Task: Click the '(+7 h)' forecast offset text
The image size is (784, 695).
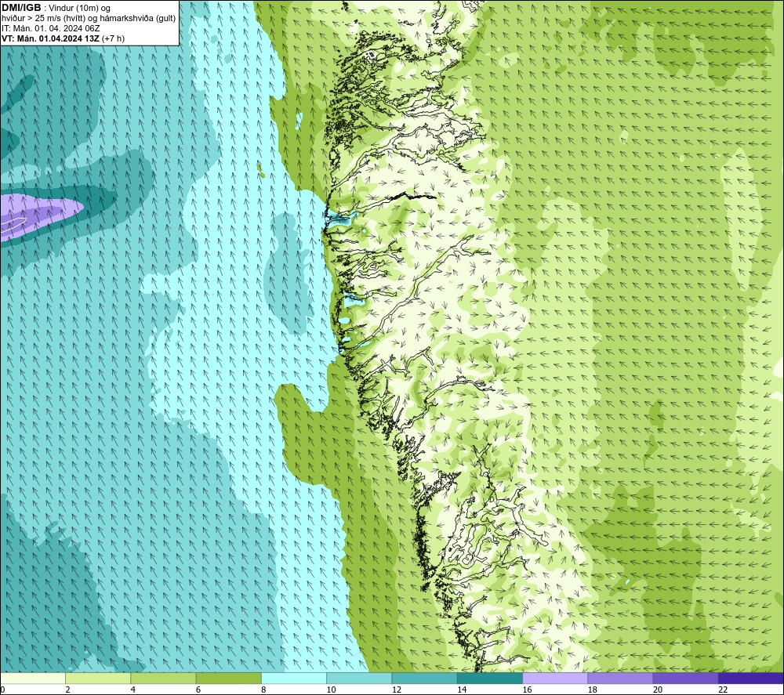Action: (113, 38)
